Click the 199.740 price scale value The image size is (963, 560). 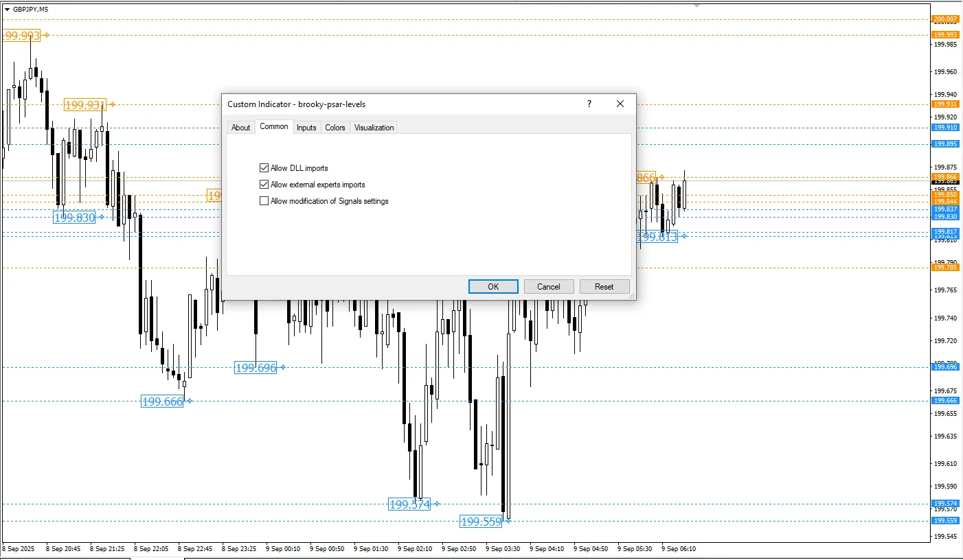(946, 318)
